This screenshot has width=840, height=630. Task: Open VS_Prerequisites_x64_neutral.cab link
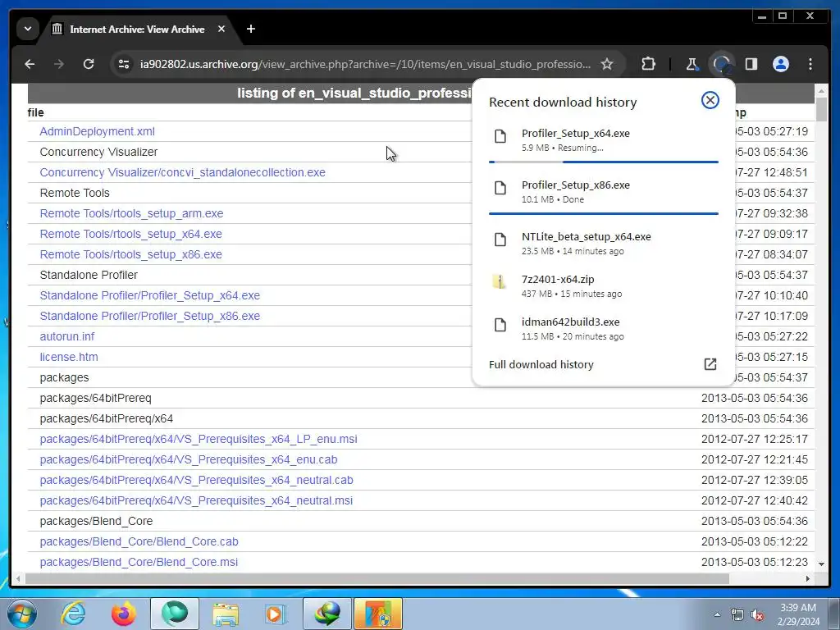click(196, 480)
